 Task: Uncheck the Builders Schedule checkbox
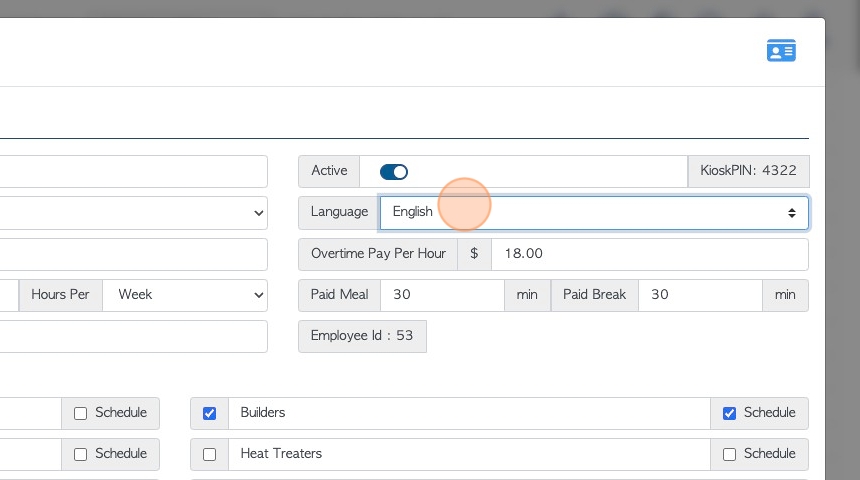[729, 413]
